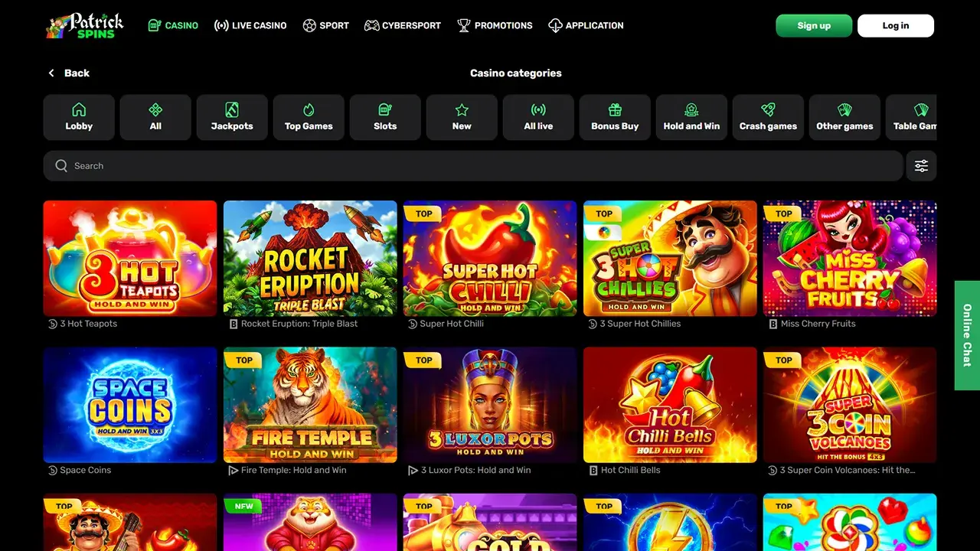This screenshot has width=980, height=551.
Task: Choose the Crash games category
Action: point(768,117)
